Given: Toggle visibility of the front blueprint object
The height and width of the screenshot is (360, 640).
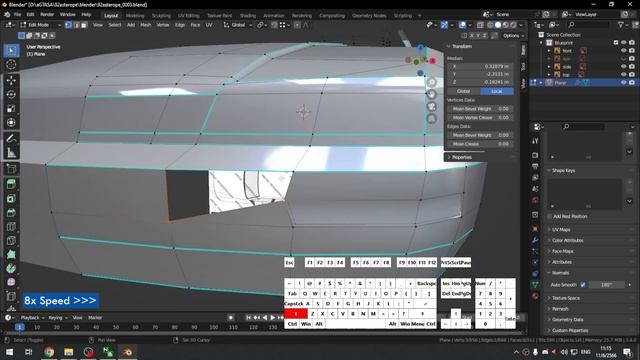Looking at the screenshot, I should coord(623,51).
